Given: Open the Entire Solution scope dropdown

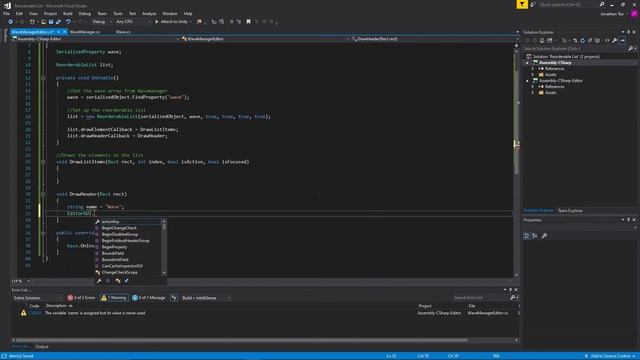Looking at the screenshot, I should 38,298.
